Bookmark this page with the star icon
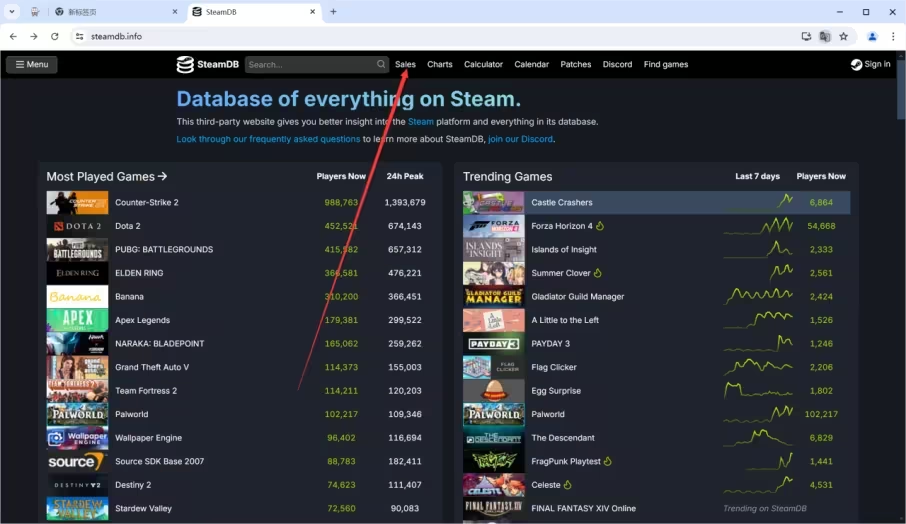This screenshot has width=906, height=524. pyautogui.click(x=844, y=36)
